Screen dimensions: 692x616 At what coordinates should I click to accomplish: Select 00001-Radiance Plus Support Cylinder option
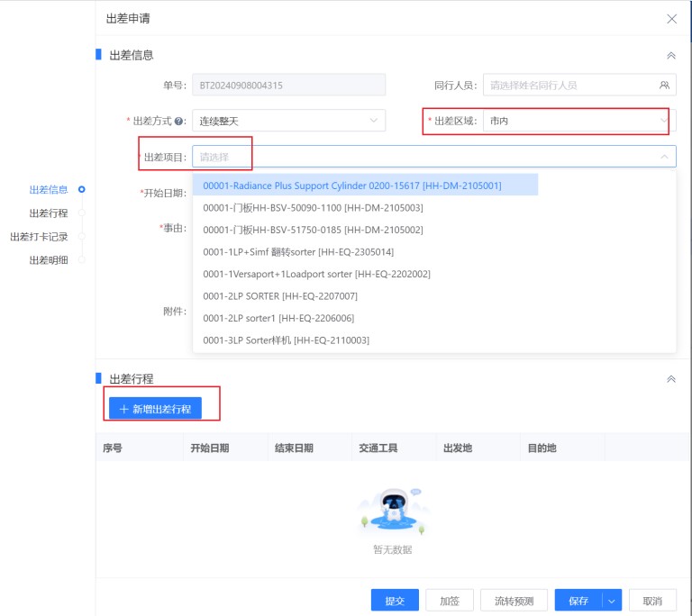pyautogui.click(x=352, y=186)
